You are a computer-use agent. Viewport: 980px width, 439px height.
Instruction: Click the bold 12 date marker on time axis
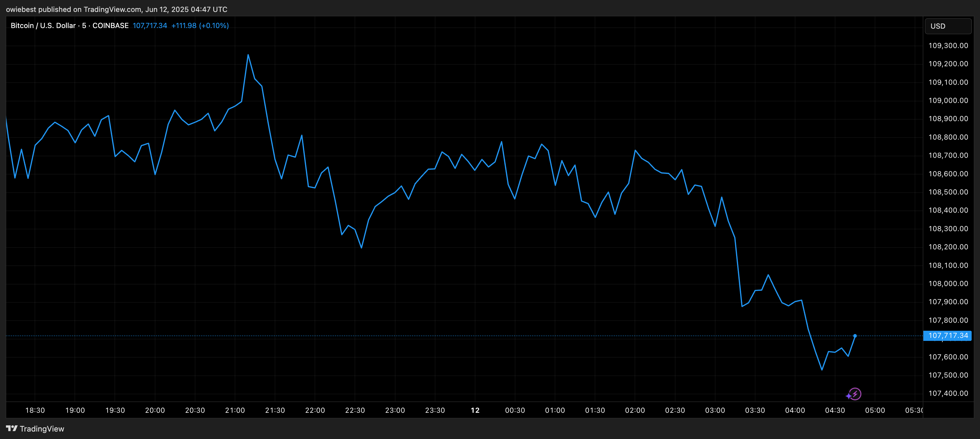click(475, 410)
